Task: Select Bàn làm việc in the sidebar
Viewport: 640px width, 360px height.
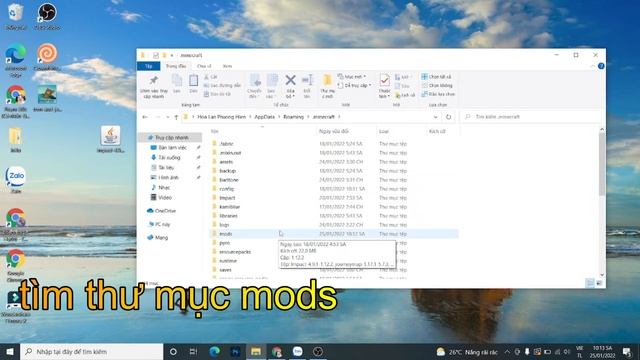Action: click(x=172, y=147)
